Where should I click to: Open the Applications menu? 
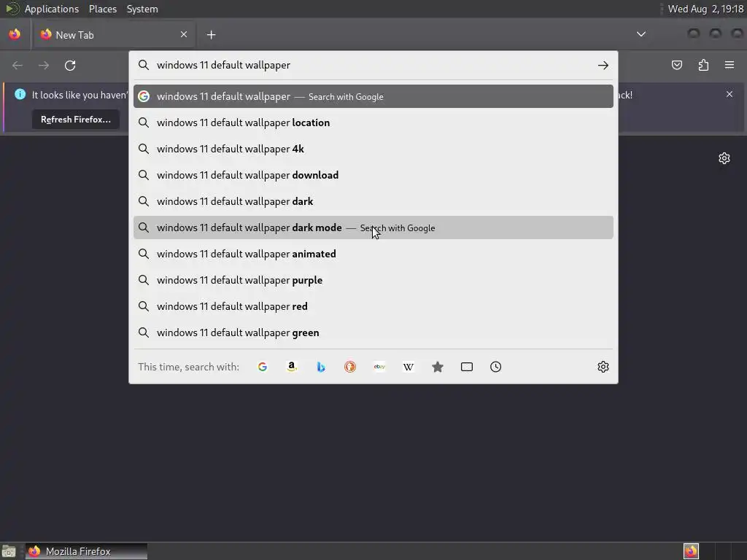(x=52, y=9)
